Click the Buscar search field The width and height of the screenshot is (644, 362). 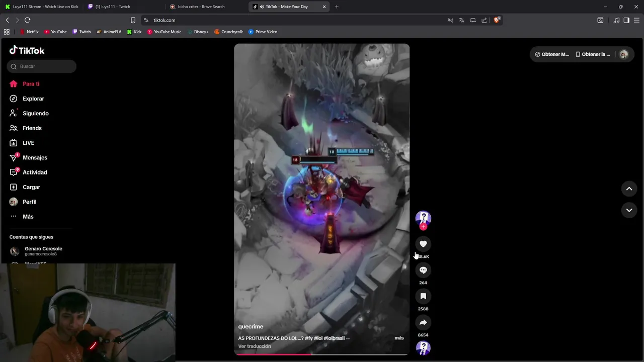[x=42, y=66]
